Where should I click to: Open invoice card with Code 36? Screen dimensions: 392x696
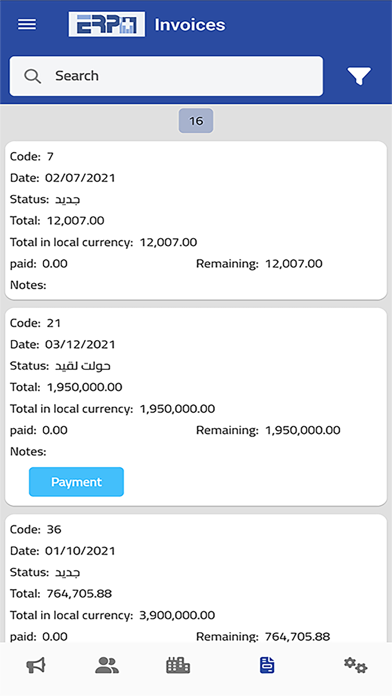click(196, 578)
